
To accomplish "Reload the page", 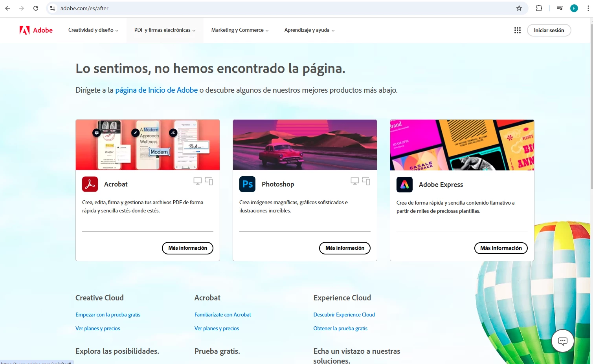I will 36,8.
